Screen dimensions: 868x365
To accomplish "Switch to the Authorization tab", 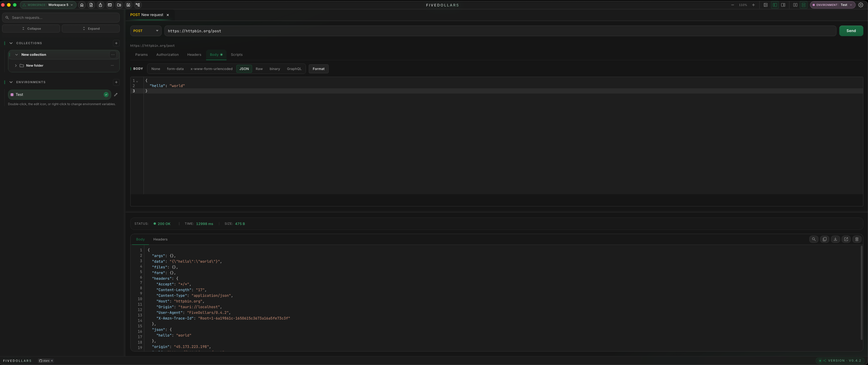I will tap(168, 55).
